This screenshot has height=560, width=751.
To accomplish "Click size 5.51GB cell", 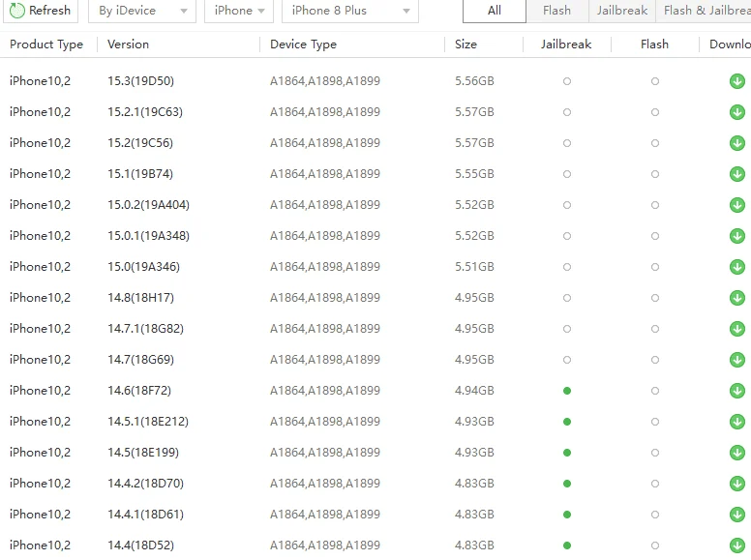I will (474, 267).
